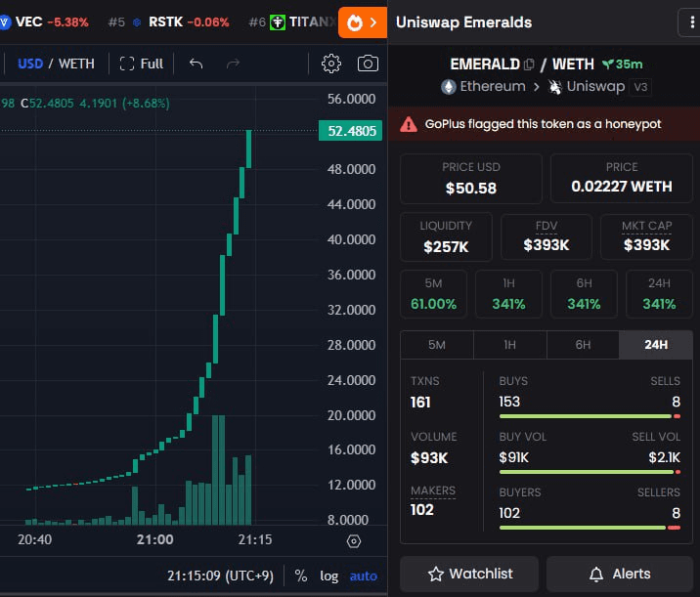Click the MAKERS value 102
The width and height of the screenshot is (700, 597).
pyautogui.click(x=422, y=510)
